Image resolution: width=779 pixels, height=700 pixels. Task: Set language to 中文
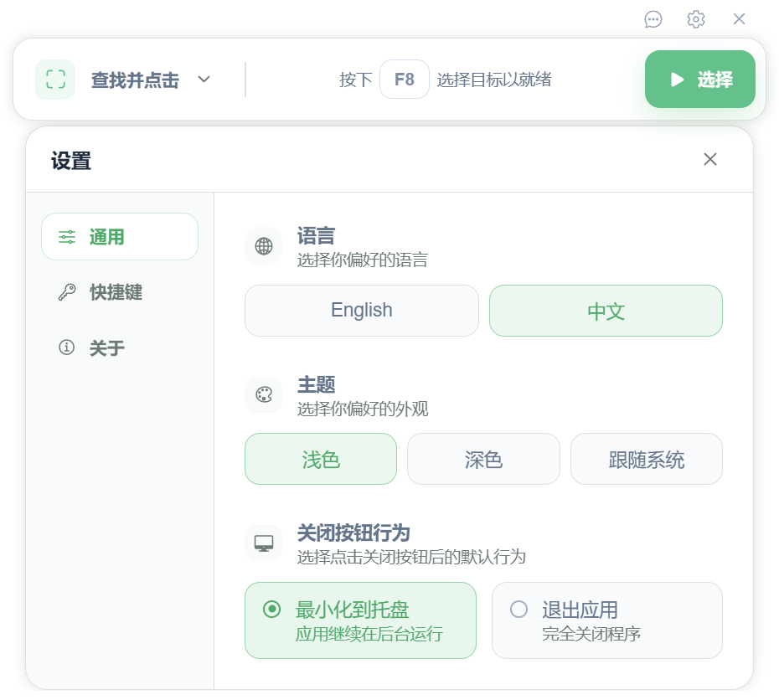606,311
